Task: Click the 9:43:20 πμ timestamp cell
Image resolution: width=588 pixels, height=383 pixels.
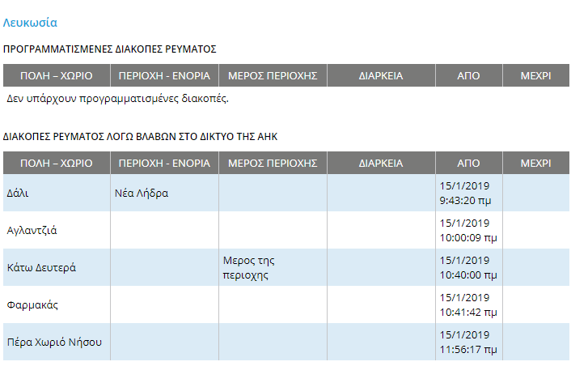Action: coord(469,193)
